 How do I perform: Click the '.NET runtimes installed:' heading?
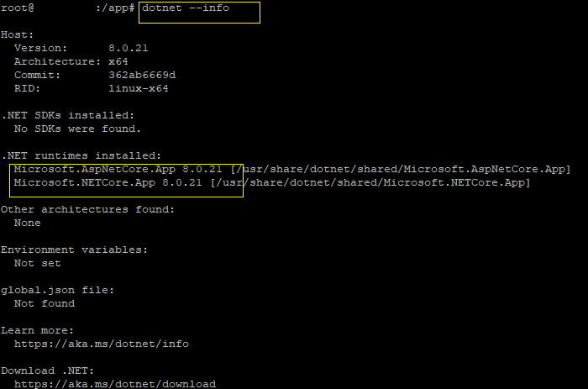pos(81,155)
